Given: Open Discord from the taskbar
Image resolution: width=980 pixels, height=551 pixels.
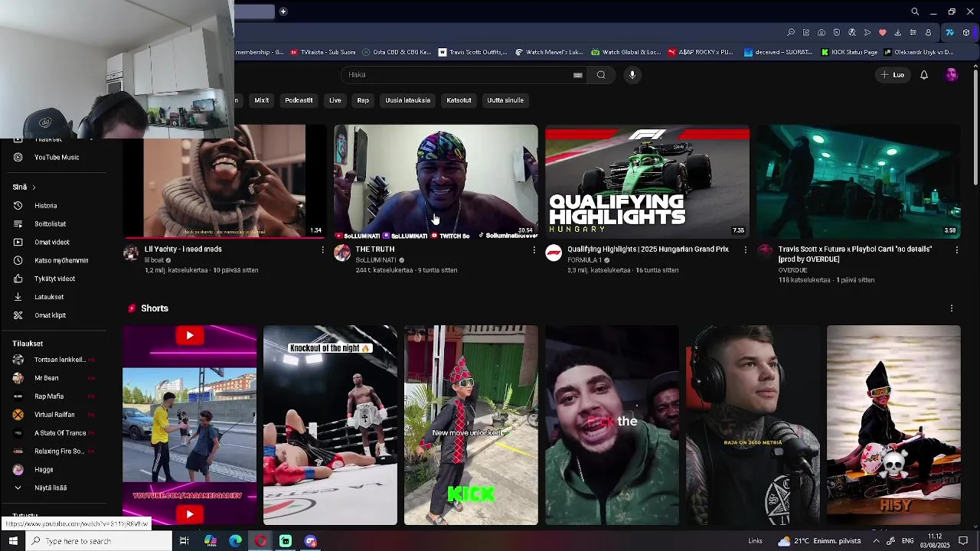Looking at the screenshot, I should point(310,541).
